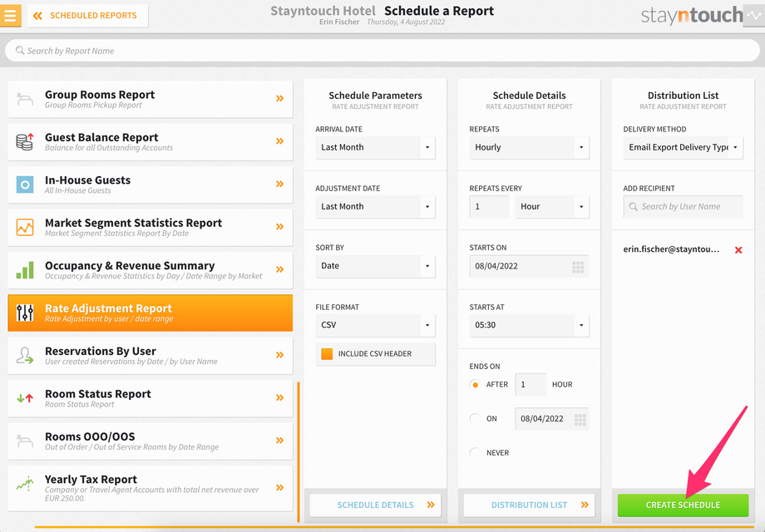765x532 pixels.
Task: Click Yearly Tax Report chevron arrows
Action: click(x=279, y=488)
